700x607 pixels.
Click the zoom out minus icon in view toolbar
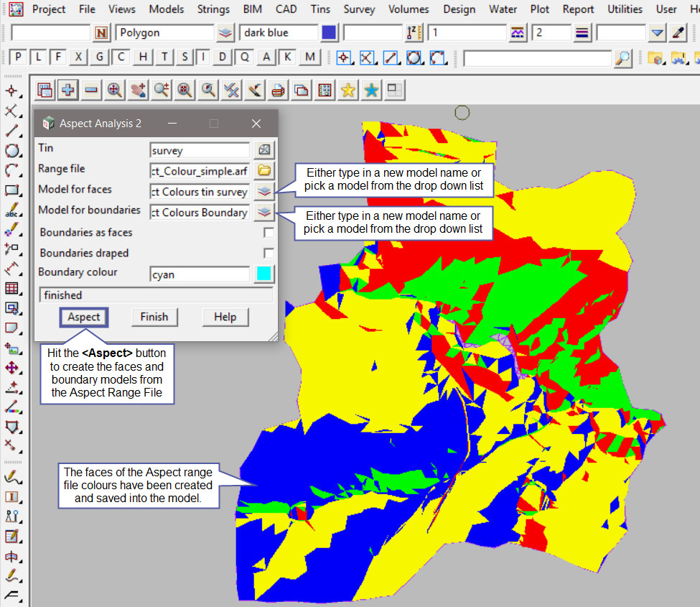click(x=91, y=90)
